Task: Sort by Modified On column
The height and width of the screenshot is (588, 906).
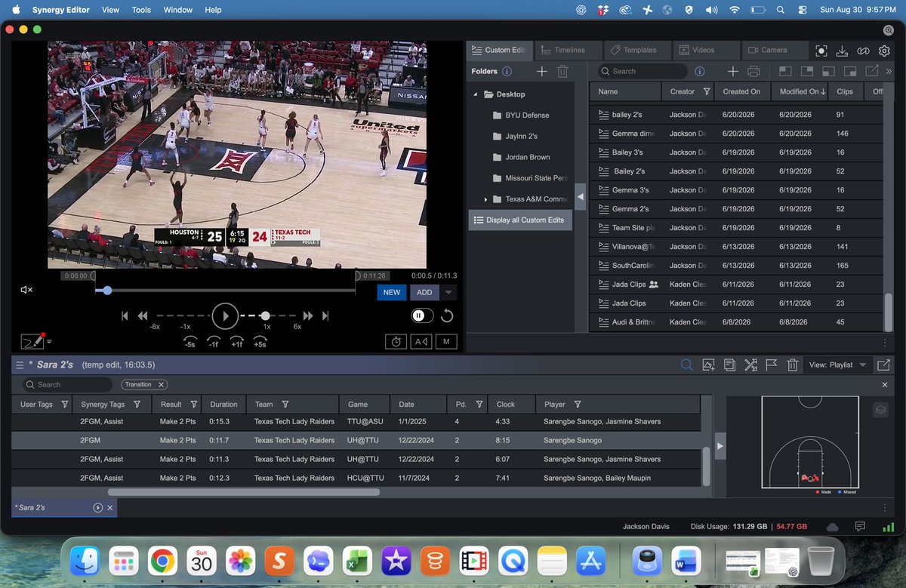Action: tap(803, 91)
